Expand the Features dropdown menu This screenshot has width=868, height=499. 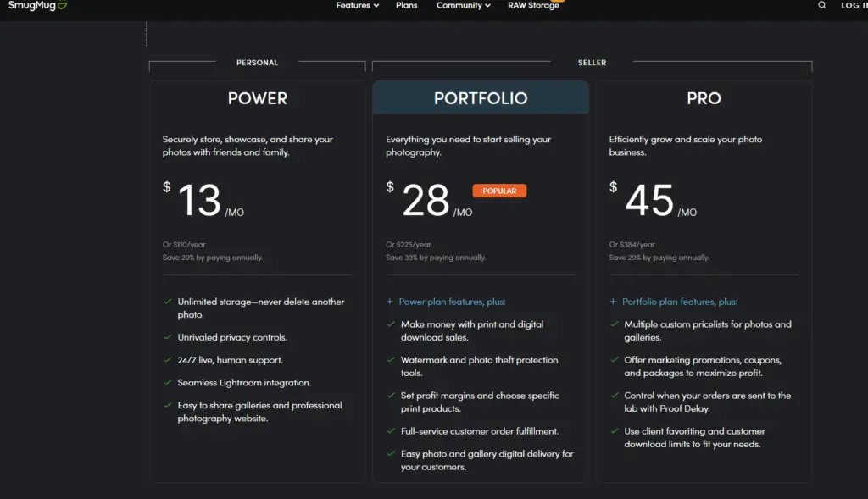tap(357, 5)
